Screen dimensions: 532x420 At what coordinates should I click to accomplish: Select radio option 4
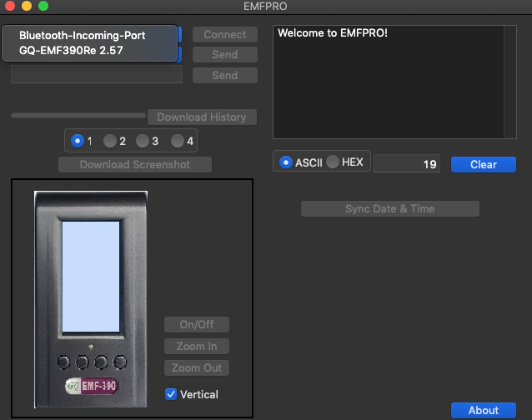pos(178,141)
